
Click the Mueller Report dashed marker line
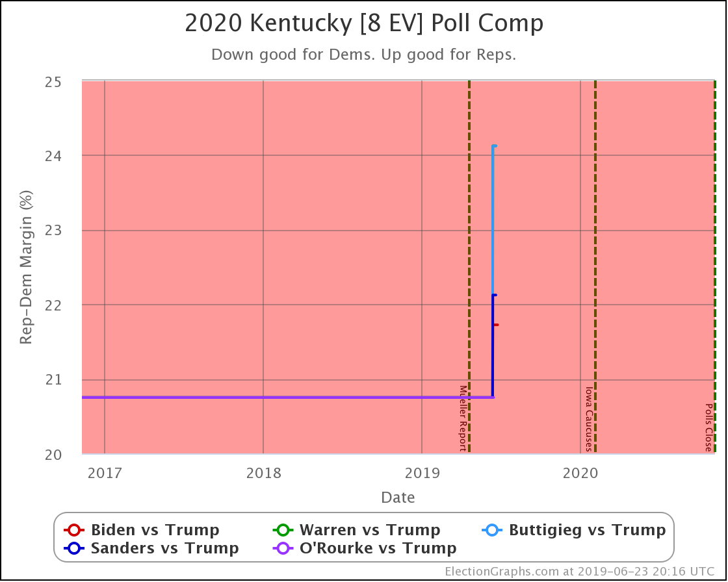(469, 267)
